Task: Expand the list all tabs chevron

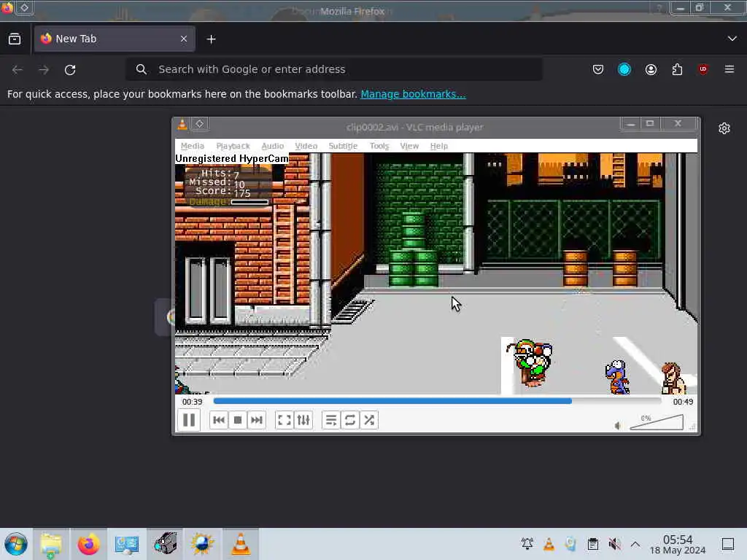Action: tap(732, 39)
